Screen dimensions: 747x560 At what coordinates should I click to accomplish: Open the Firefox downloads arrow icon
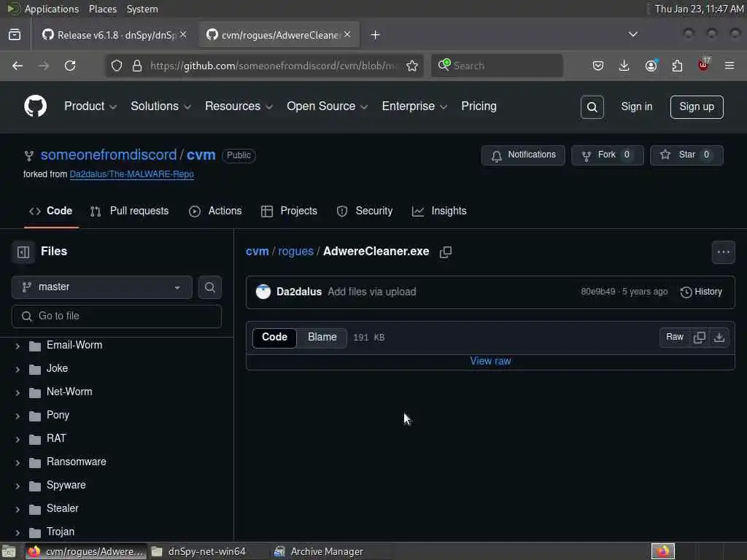coord(624,66)
